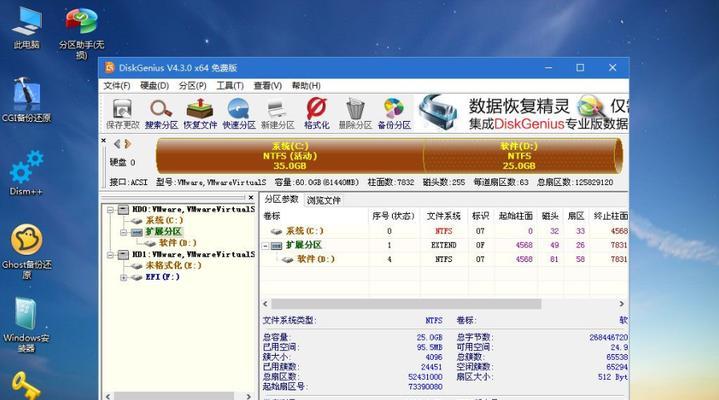Select HD0 VMware disk in tree
Screen dimensions: 719x400
[193, 209]
